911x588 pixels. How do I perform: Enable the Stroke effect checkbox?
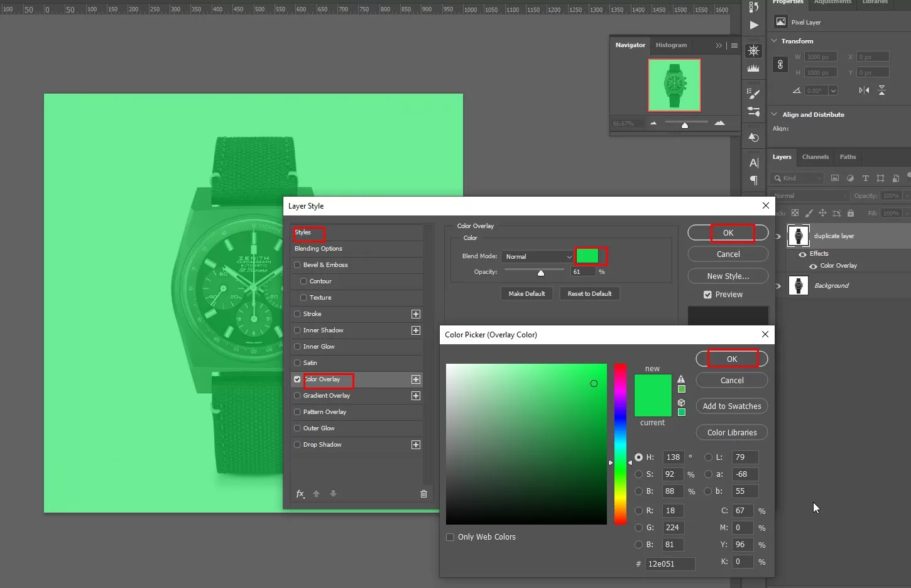pos(298,314)
